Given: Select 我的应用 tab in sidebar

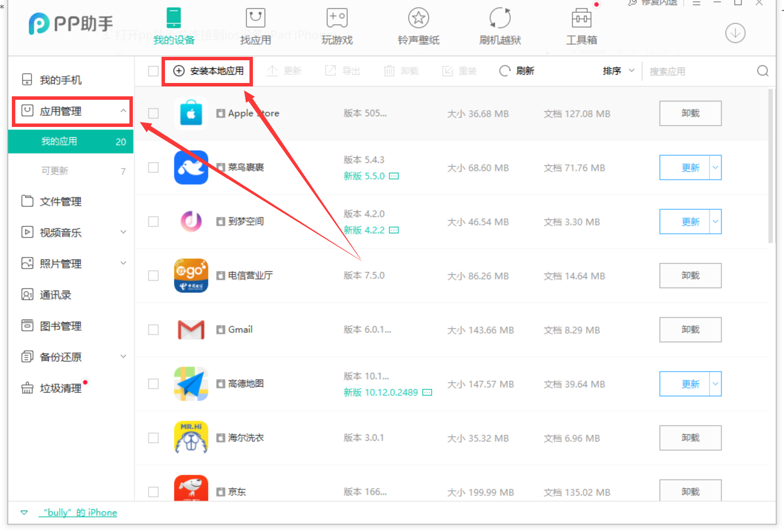Looking at the screenshot, I should [x=71, y=141].
